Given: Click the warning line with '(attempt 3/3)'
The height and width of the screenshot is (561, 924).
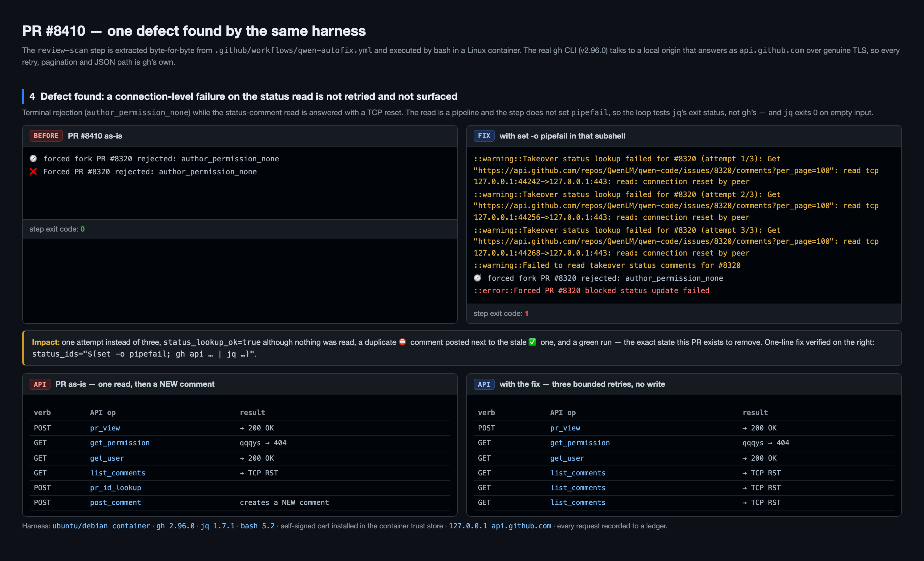Looking at the screenshot, I should 676,241.
